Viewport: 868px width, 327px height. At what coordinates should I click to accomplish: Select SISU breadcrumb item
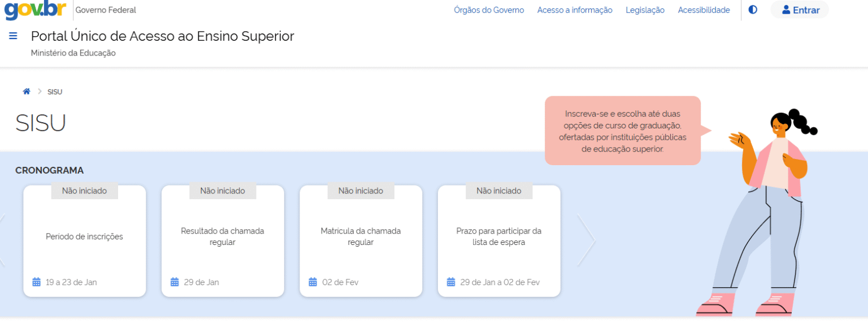tap(55, 92)
